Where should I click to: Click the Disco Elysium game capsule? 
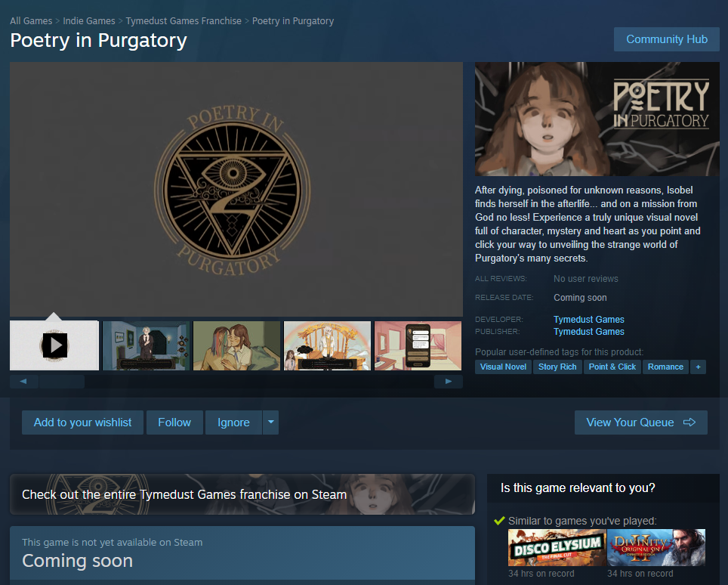tap(557, 548)
